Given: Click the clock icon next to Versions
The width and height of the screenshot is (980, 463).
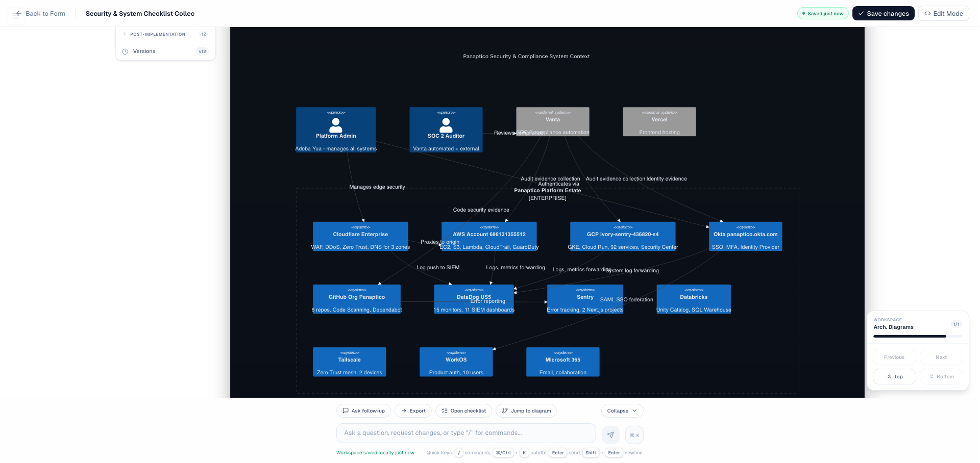Looking at the screenshot, I should point(125,51).
